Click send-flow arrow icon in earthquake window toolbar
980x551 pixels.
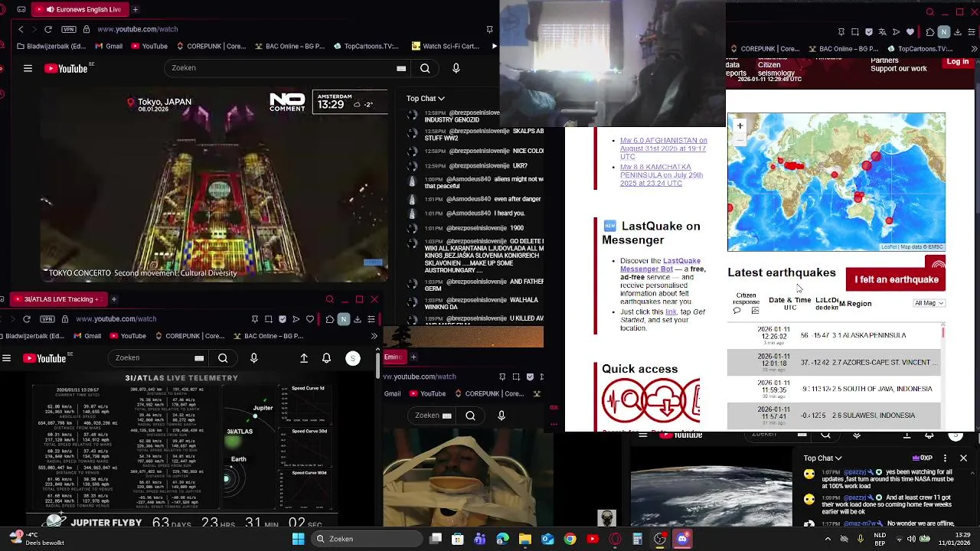[897, 32]
